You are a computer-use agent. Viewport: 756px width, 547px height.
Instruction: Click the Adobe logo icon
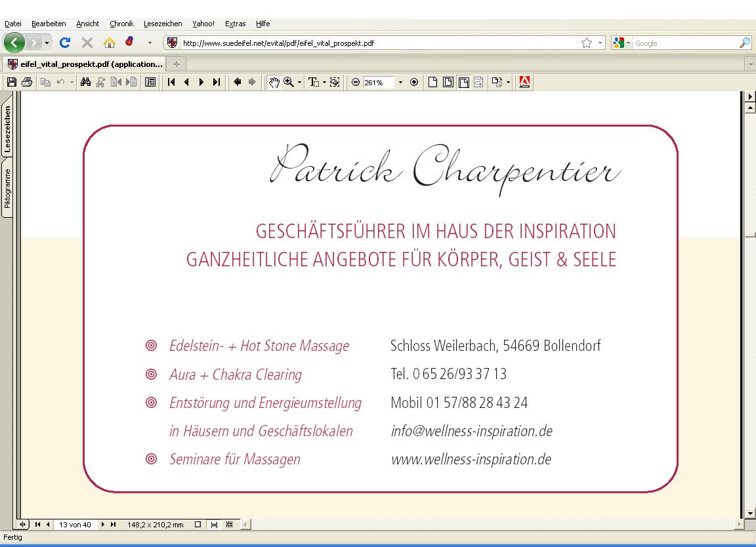click(524, 82)
